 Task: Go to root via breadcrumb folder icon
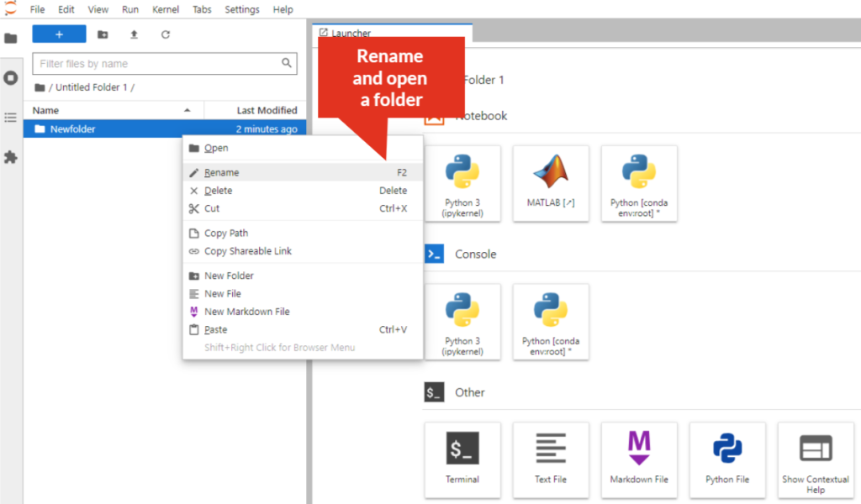click(40, 87)
